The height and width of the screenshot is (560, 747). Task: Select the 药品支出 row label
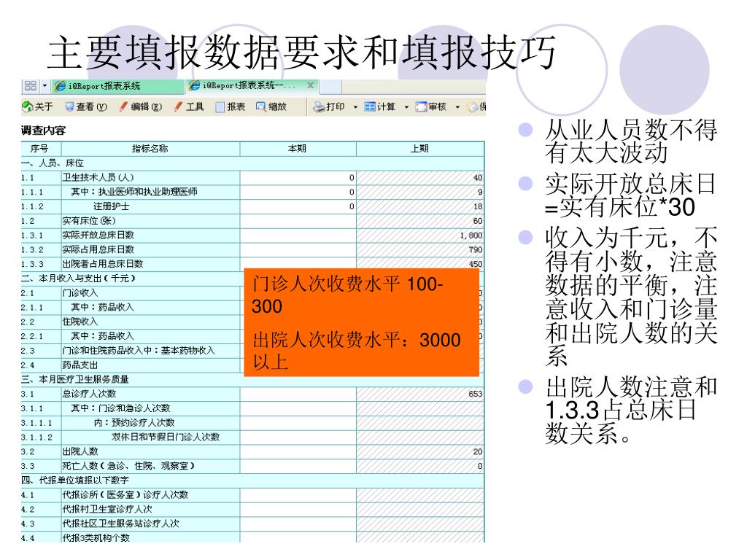coord(80,365)
